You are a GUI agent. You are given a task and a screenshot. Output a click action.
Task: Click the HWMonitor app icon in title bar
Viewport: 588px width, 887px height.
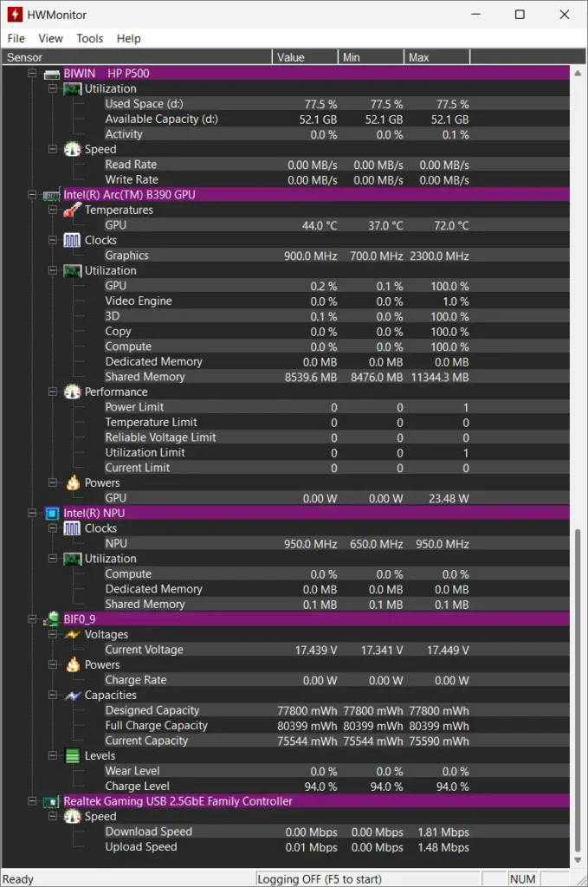pyautogui.click(x=14, y=15)
